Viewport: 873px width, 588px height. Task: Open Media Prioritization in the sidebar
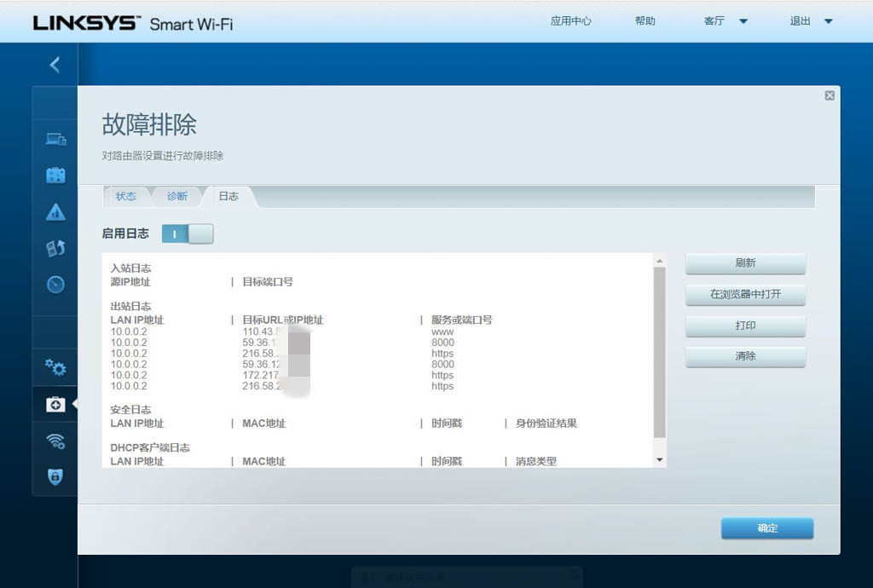pyautogui.click(x=55, y=245)
